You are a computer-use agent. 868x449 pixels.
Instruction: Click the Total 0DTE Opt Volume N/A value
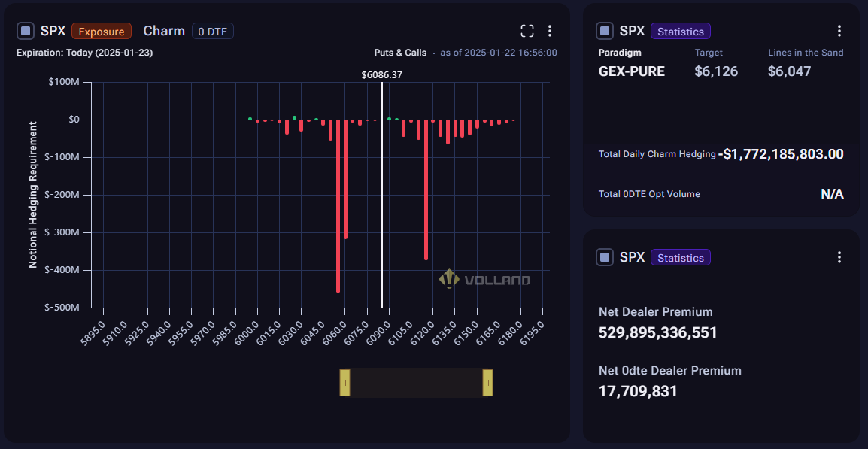click(832, 194)
